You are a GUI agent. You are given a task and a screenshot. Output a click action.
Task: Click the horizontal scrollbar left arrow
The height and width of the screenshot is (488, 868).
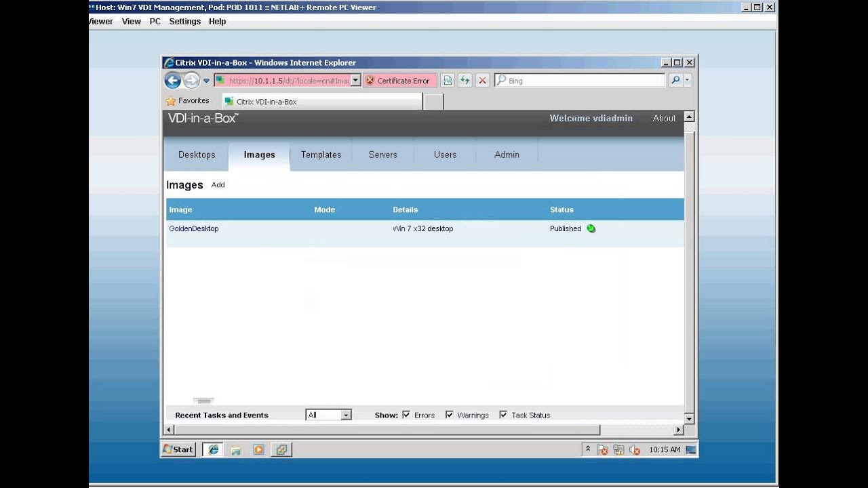170,430
